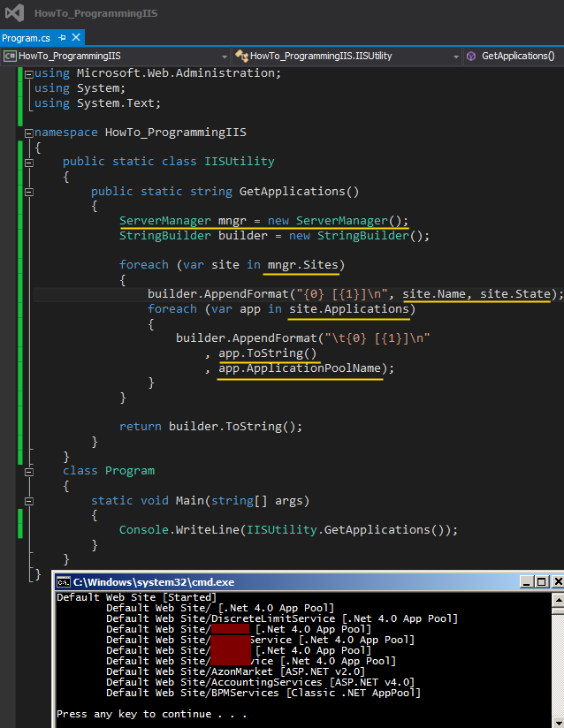Click the C# project icon in navigation bar
The image size is (564, 728).
pos(10,56)
